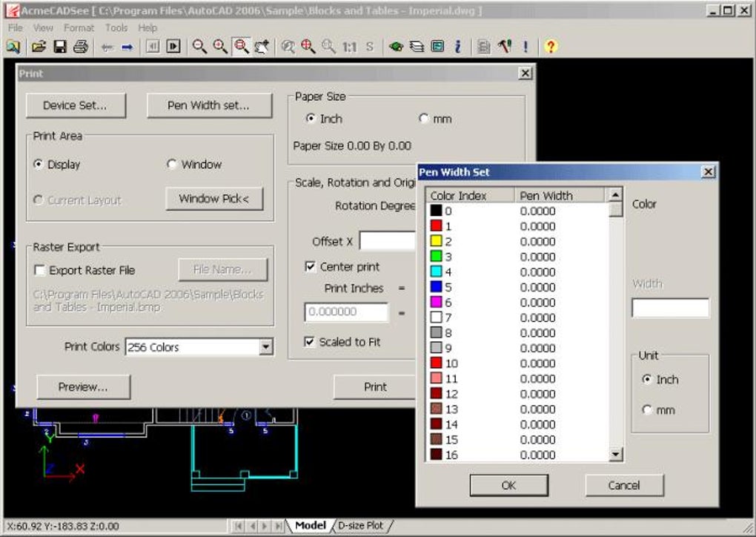
Task: Click the Offset X input field
Action: 387,241
